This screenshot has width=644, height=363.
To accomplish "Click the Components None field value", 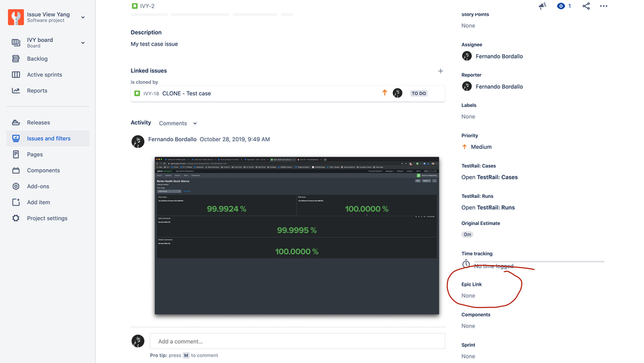I will coord(468,326).
